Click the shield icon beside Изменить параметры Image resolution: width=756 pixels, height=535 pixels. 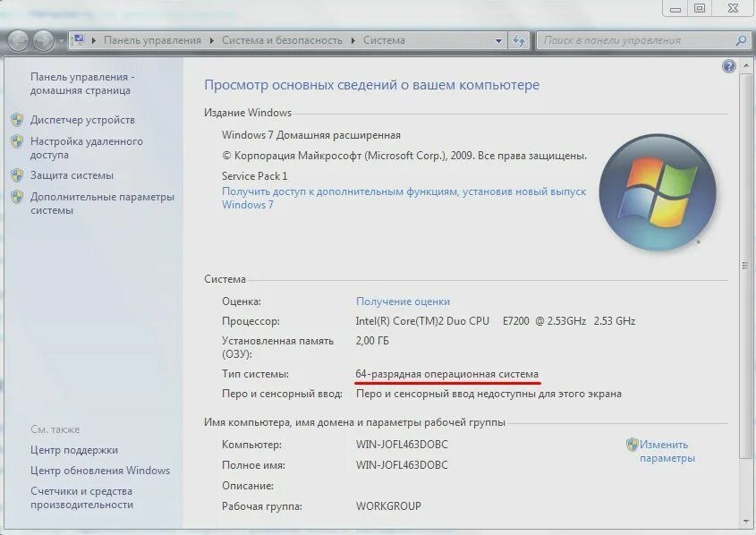click(633, 445)
